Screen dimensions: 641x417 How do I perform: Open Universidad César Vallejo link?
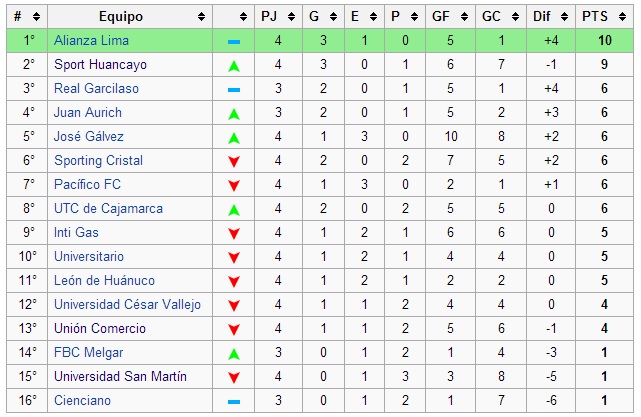click(x=127, y=305)
